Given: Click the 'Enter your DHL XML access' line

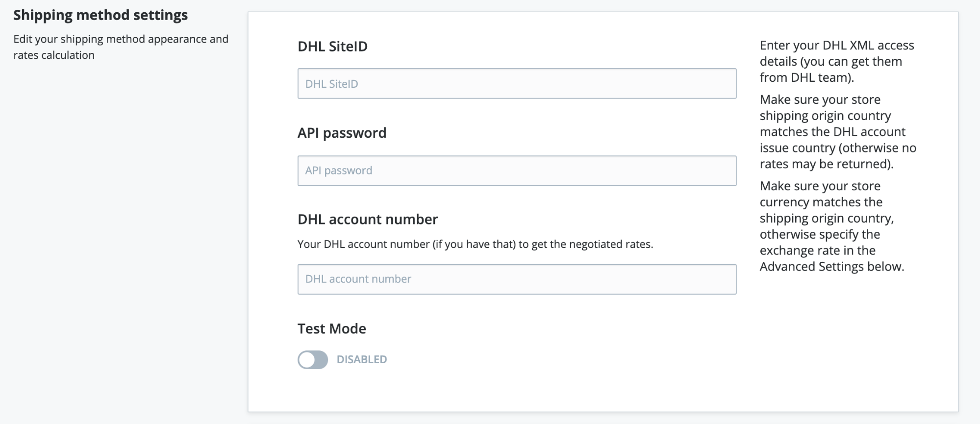Looking at the screenshot, I should tap(837, 45).
